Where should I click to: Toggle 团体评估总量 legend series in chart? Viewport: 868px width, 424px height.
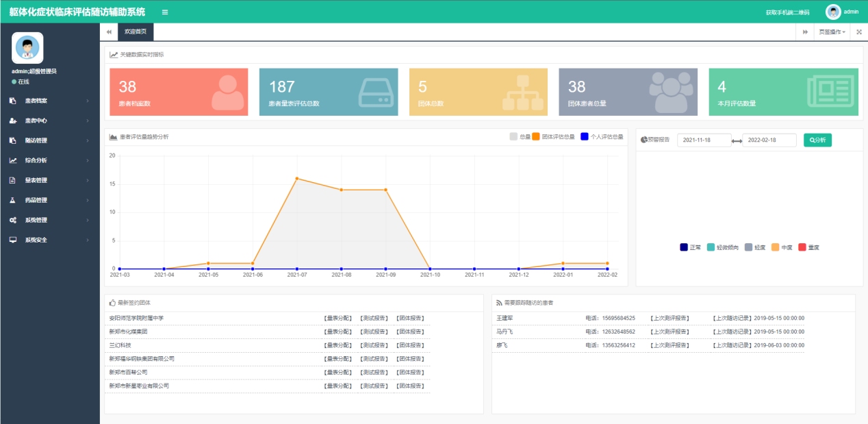(536, 137)
